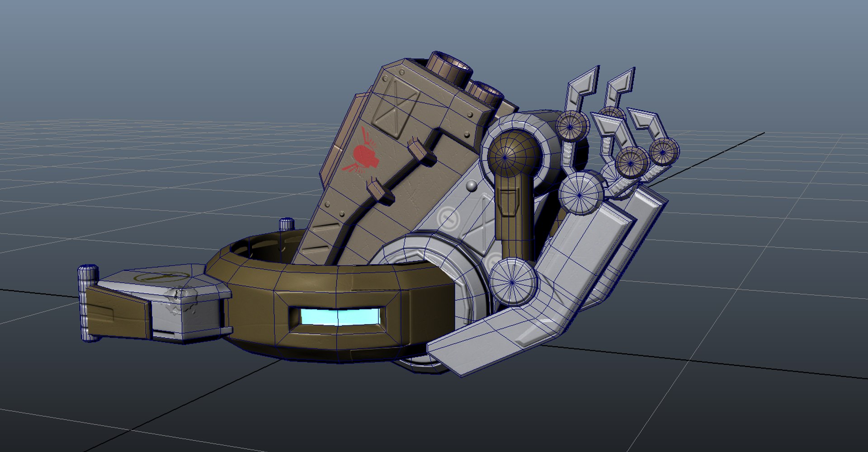The height and width of the screenshot is (452, 868).
Task: Select the glowing cyan light panel on the ring
Action: pyautogui.click(x=340, y=317)
